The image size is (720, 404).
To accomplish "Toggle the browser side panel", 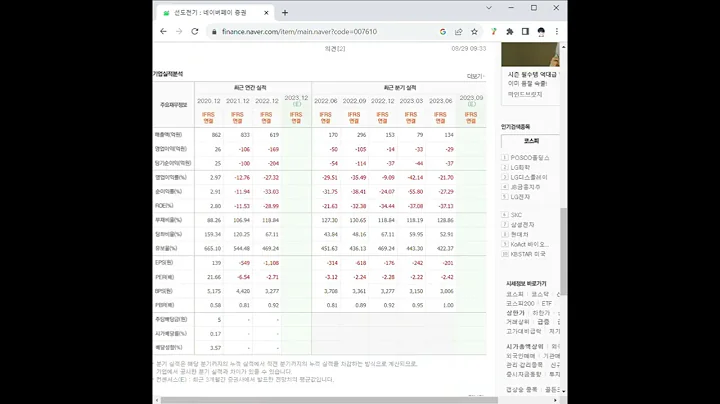I will [525, 31].
